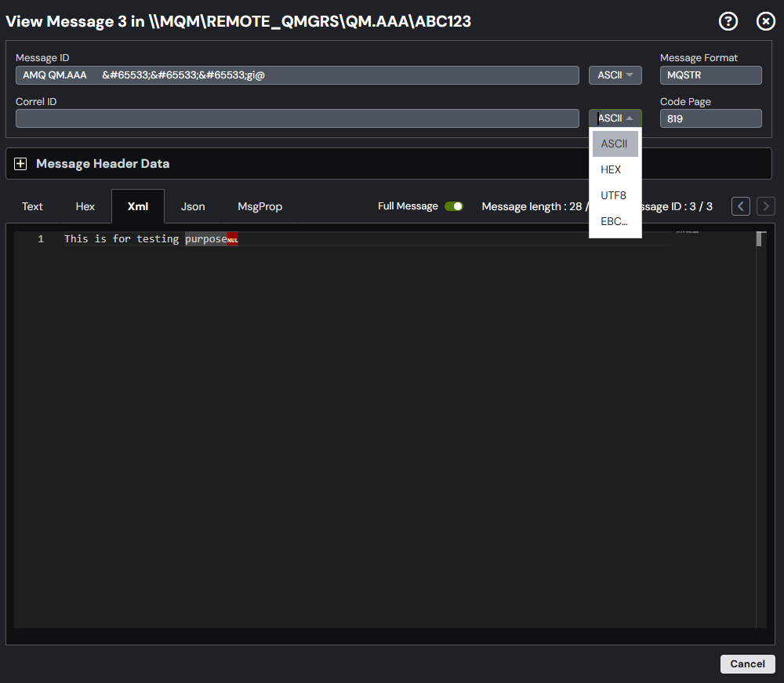Close the View Message dialog
784x683 pixels.
point(765,21)
